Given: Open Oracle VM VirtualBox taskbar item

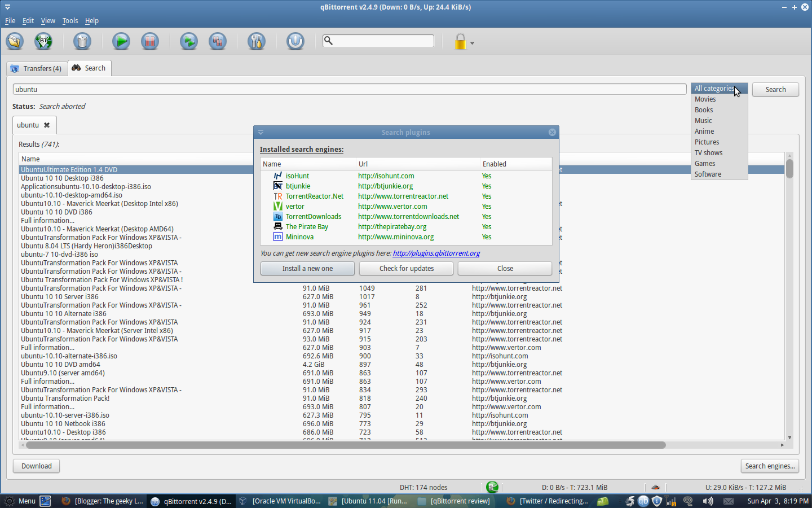Looking at the screenshot, I should coord(280,501).
